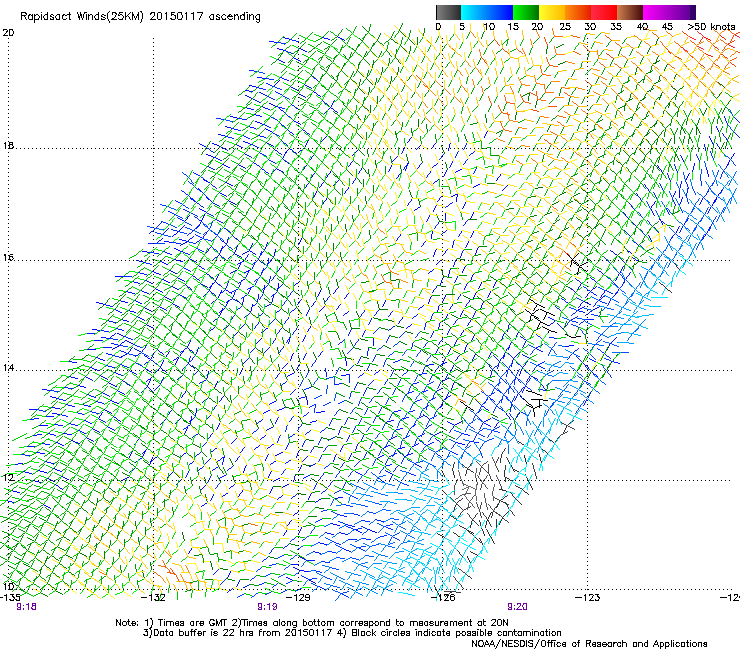Click the 'Data buffer is 22 hrs' note
740x650 pixels.
coord(352,633)
